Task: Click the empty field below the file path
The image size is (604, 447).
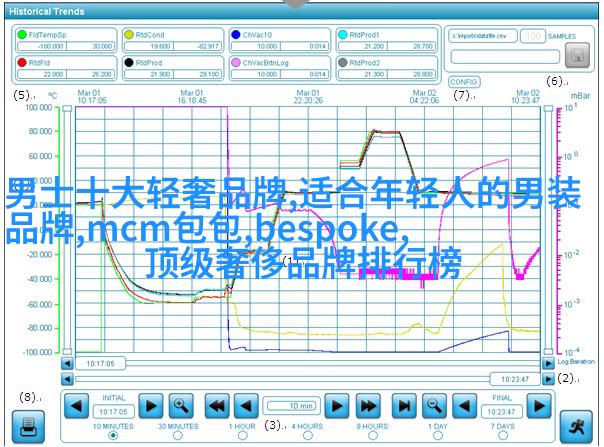Action: [x=505, y=57]
